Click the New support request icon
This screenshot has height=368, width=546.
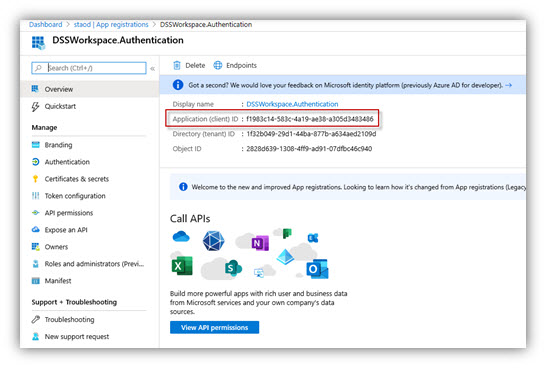(x=36, y=336)
